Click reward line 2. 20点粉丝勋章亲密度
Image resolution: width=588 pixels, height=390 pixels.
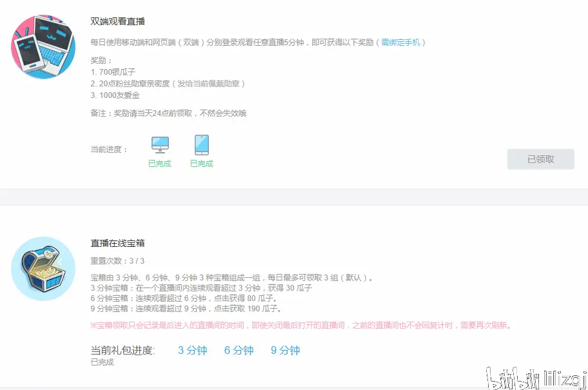[x=168, y=84]
